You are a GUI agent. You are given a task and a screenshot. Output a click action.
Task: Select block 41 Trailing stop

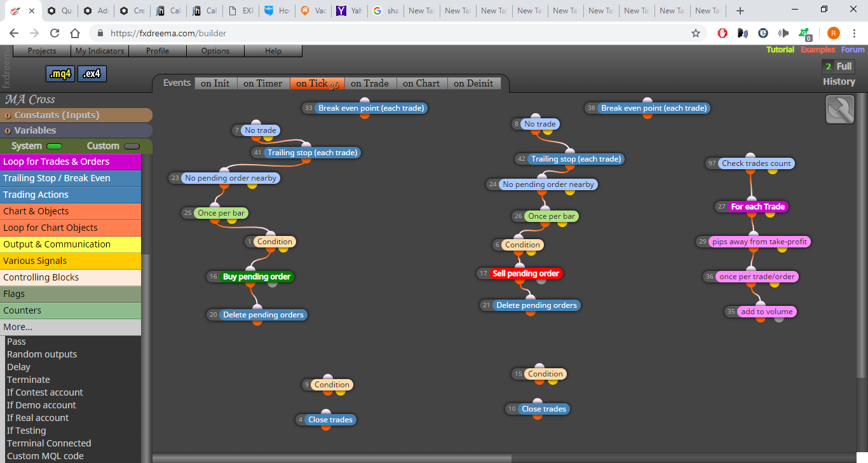click(312, 153)
